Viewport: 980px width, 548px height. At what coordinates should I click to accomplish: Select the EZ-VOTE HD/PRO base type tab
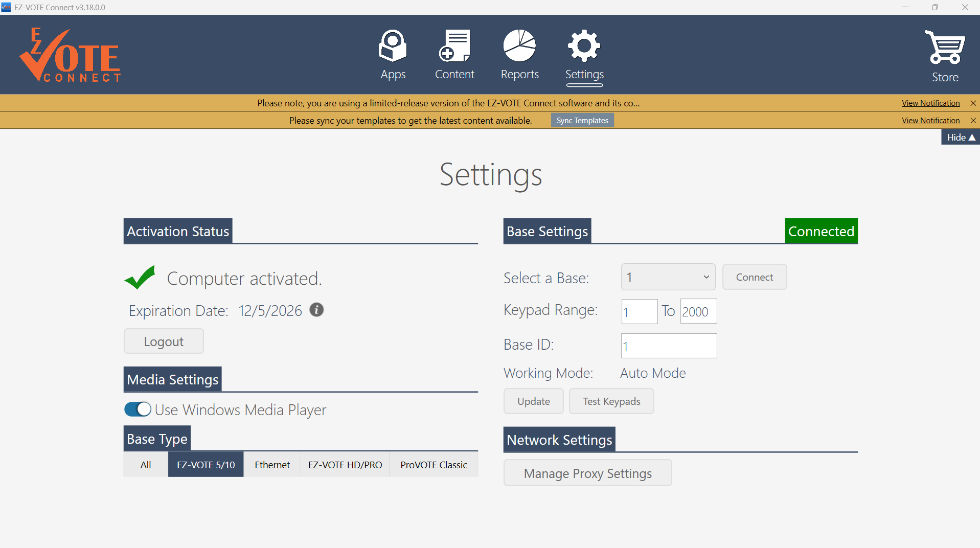tap(345, 465)
